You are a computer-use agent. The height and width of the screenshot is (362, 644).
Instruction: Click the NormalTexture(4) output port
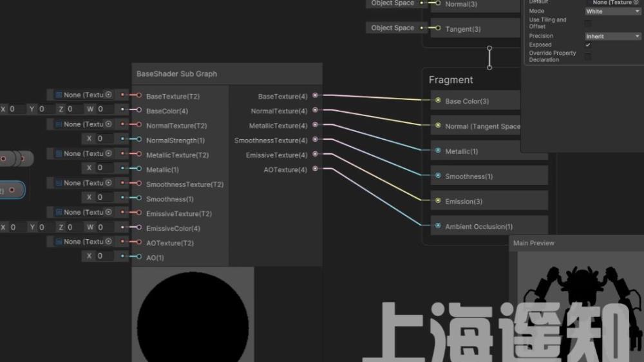[x=315, y=111]
